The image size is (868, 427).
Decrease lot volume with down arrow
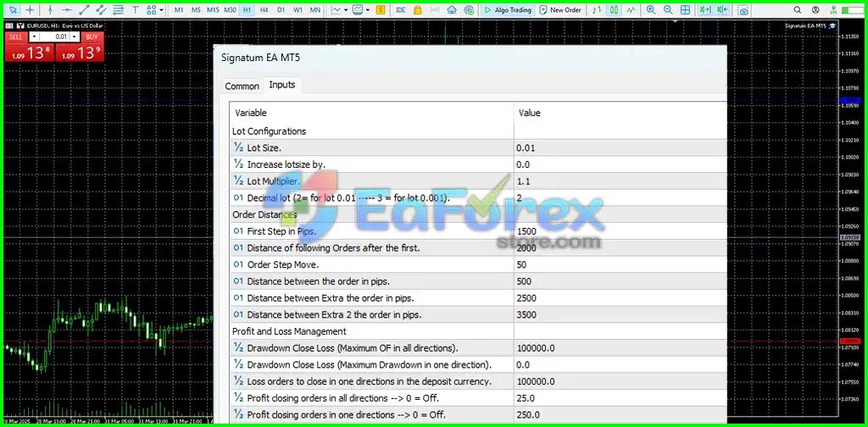click(34, 36)
